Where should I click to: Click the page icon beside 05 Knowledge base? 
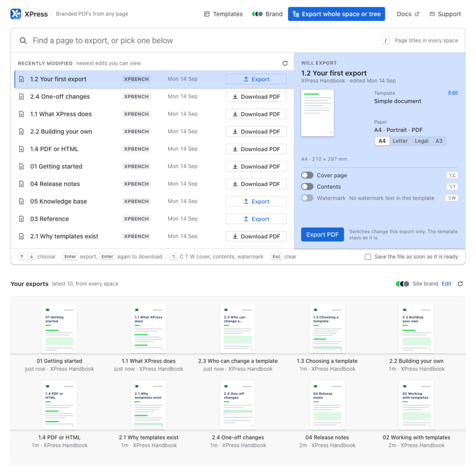click(21, 201)
